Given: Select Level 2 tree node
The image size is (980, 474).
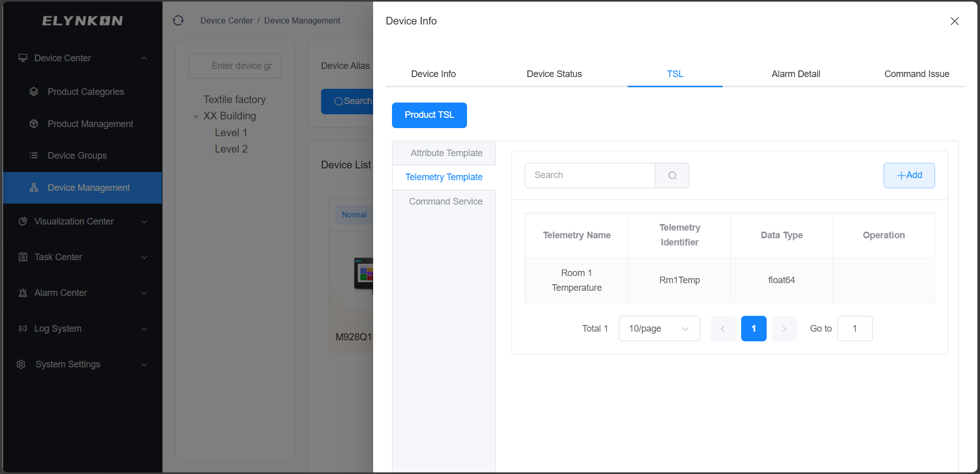Looking at the screenshot, I should [x=231, y=149].
